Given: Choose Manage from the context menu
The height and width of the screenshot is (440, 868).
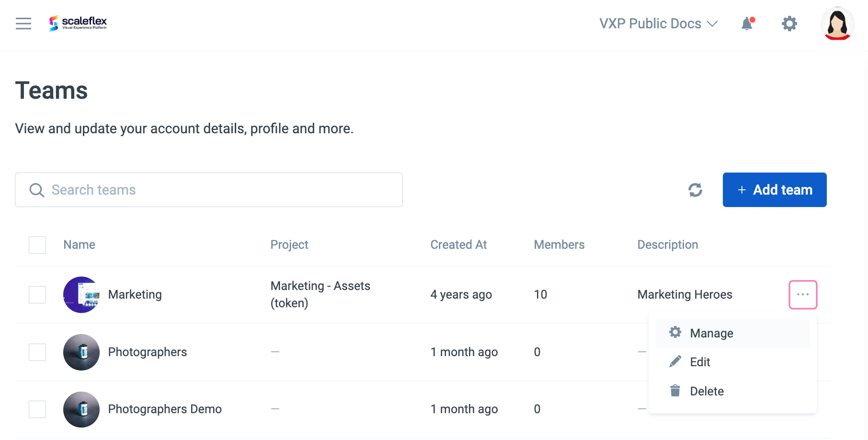Looking at the screenshot, I should point(711,333).
